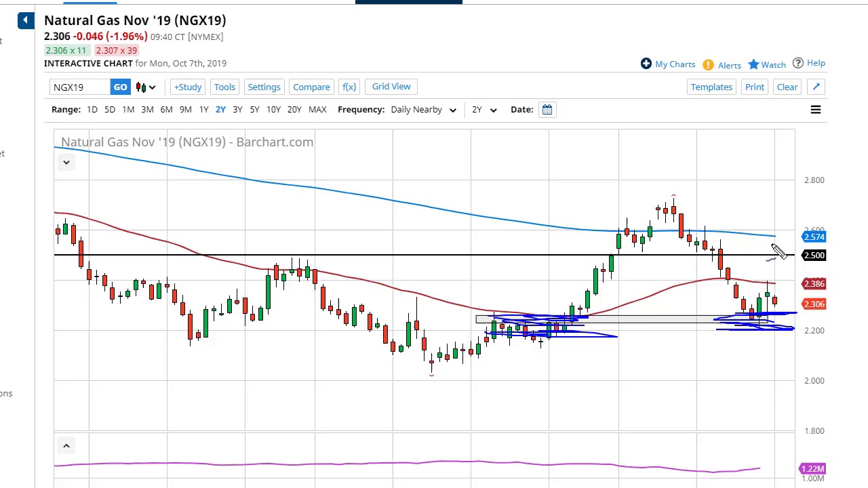
Task: Click the pop-out chart arrow icon
Action: (816, 87)
